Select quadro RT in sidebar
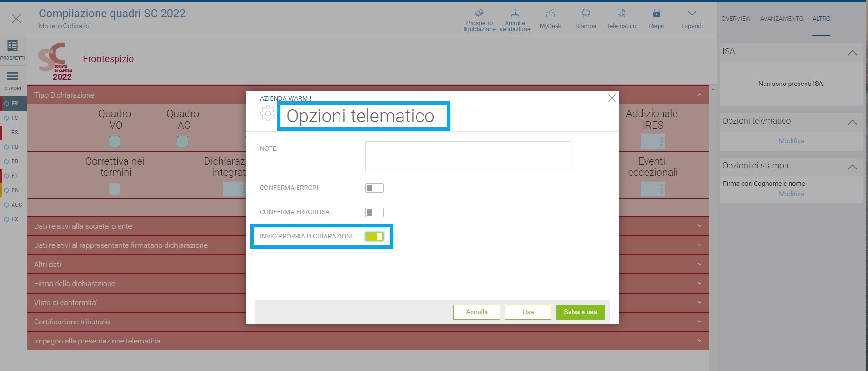Screen dimensions: 868x371 click(13, 176)
